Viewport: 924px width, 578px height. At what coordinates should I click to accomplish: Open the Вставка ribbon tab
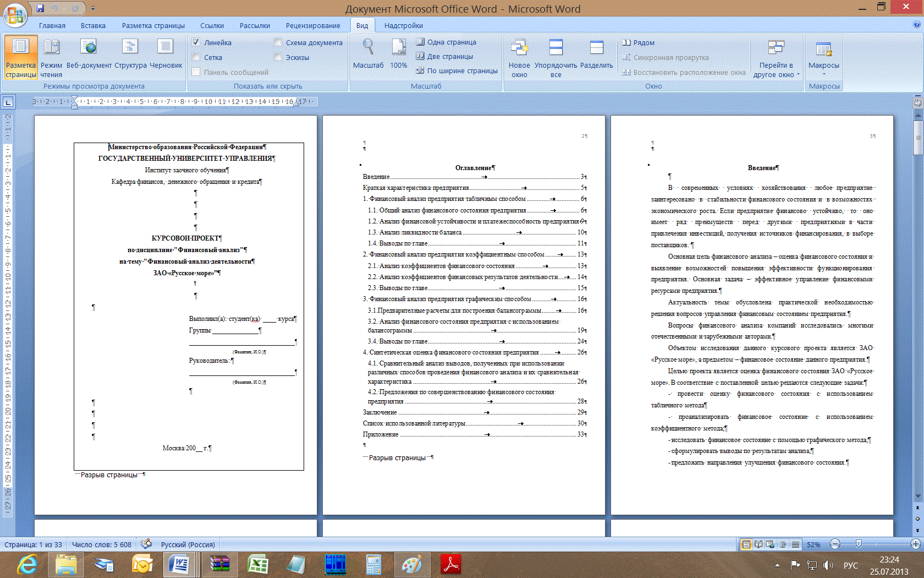click(93, 25)
